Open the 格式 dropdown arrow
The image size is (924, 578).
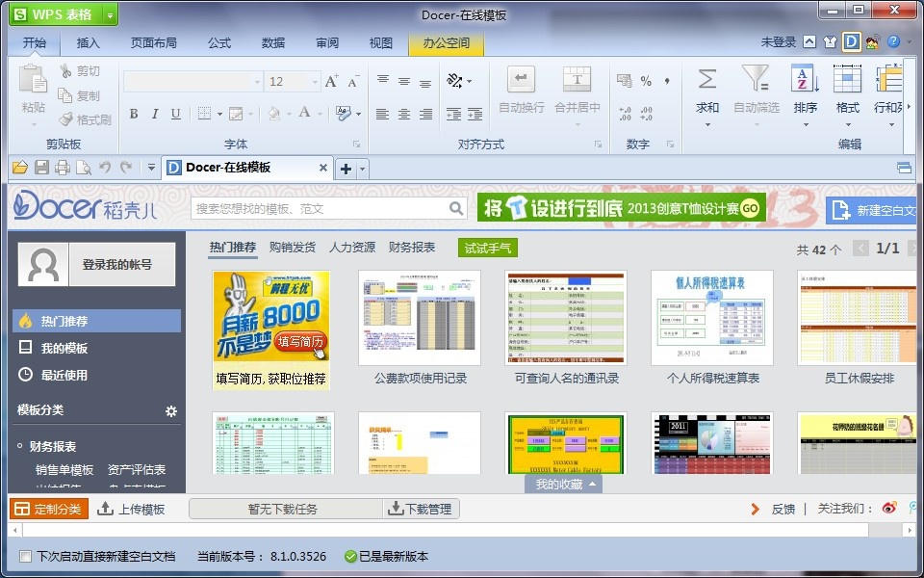847,123
